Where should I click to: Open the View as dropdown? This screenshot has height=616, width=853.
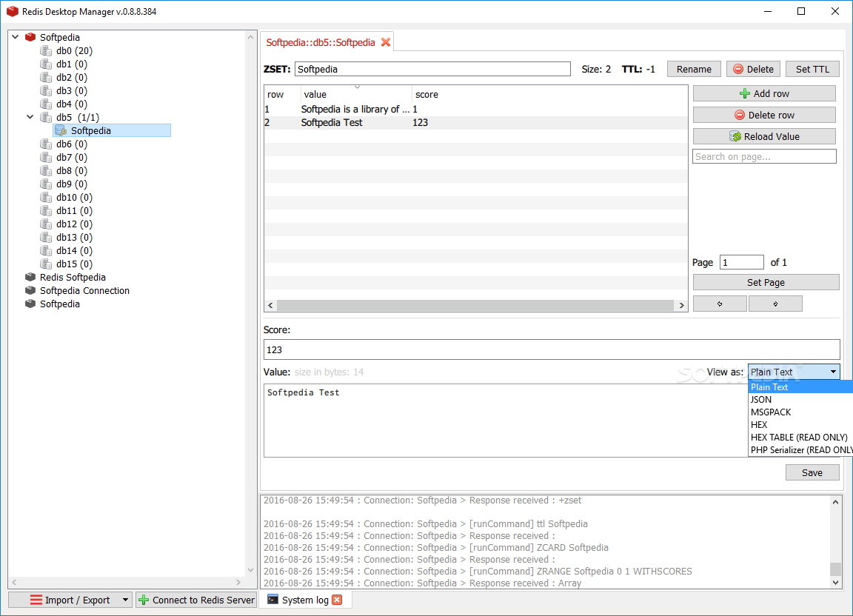coord(794,372)
